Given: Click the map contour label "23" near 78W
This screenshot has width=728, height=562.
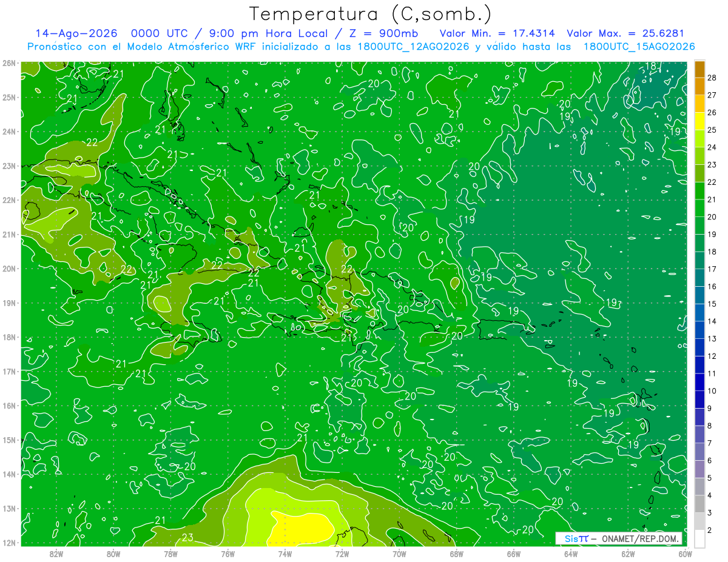Looking at the screenshot, I should [x=187, y=538].
